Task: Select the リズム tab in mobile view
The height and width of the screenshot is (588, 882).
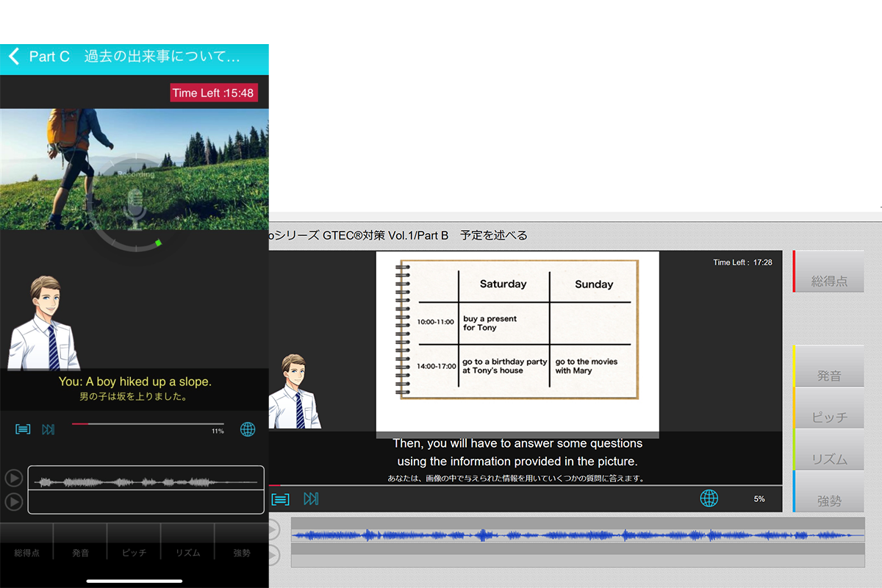Action: (187, 553)
